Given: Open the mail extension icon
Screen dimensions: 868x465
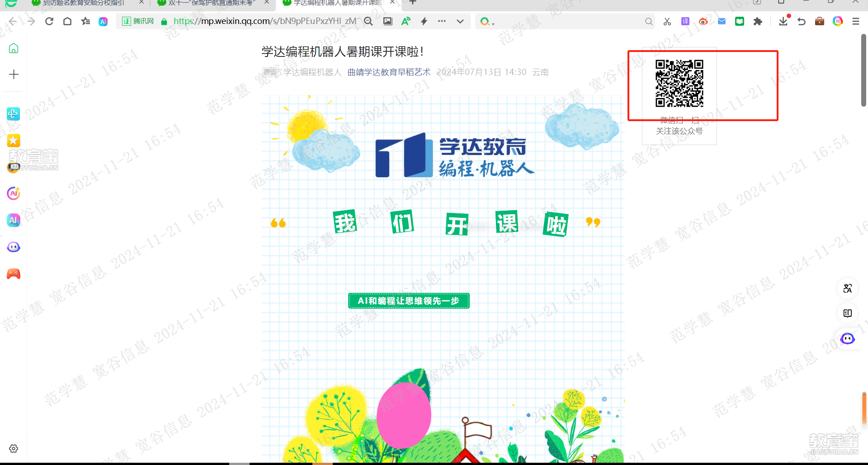Looking at the screenshot, I should click(722, 21).
